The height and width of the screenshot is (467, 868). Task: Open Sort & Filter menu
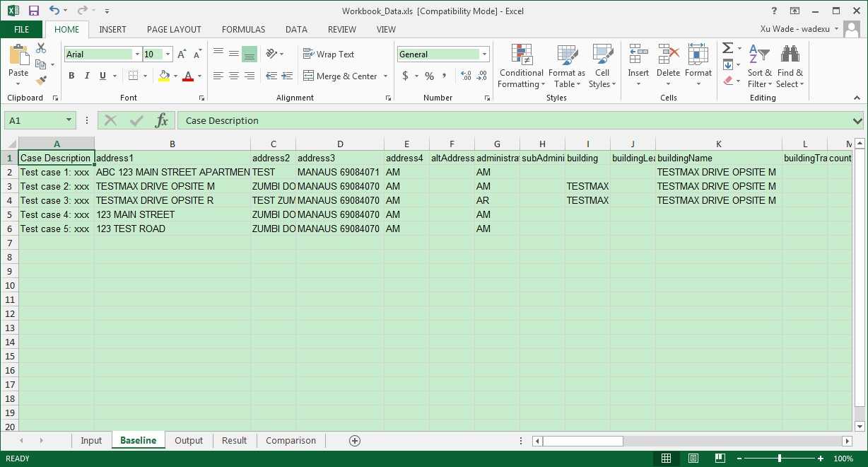click(760, 66)
